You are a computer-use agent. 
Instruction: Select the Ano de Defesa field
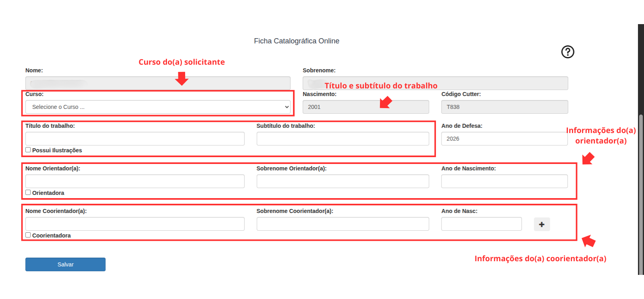[504, 139]
